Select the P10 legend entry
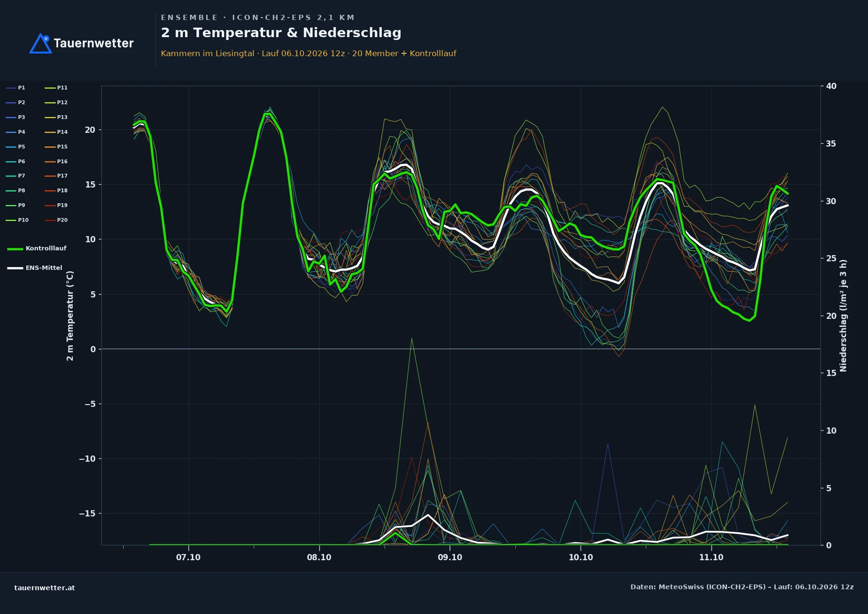The image size is (868, 614). (17, 220)
